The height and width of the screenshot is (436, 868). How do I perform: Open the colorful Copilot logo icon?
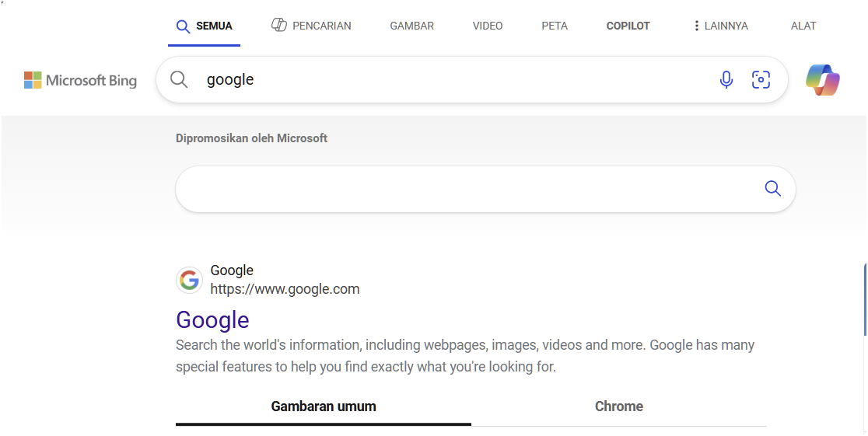point(823,80)
